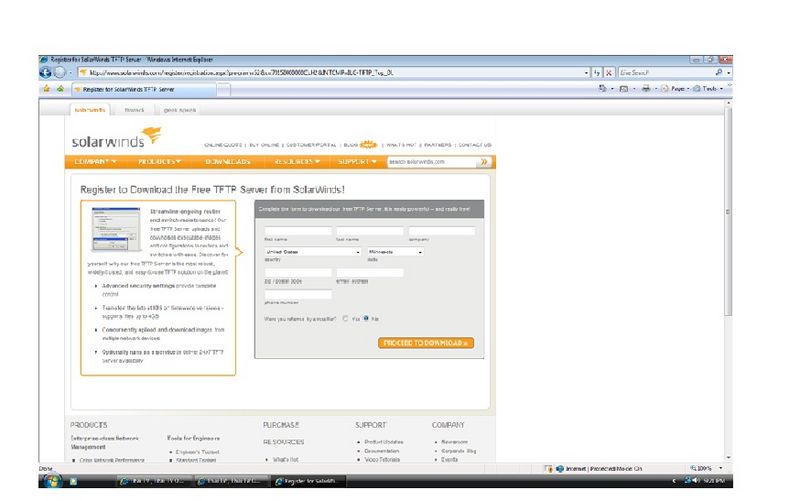Click the zoom magnifier in status bar
800x501 pixels.
[693, 468]
